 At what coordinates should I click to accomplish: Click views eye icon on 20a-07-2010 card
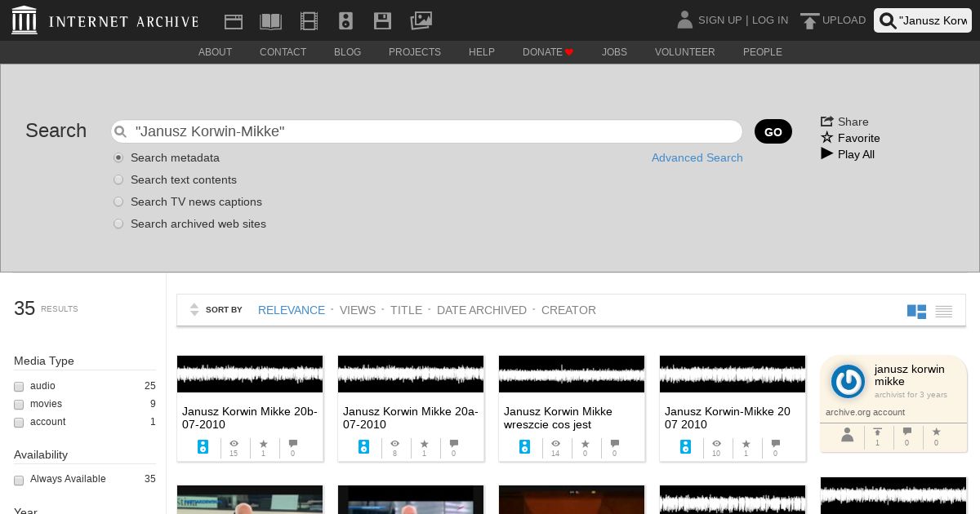click(394, 444)
